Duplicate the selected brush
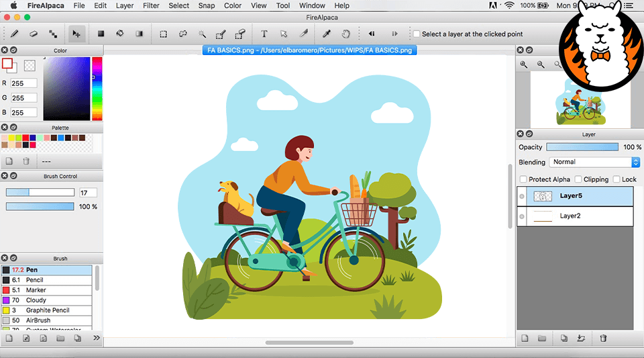This screenshot has height=358, width=644. click(x=77, y=339)
